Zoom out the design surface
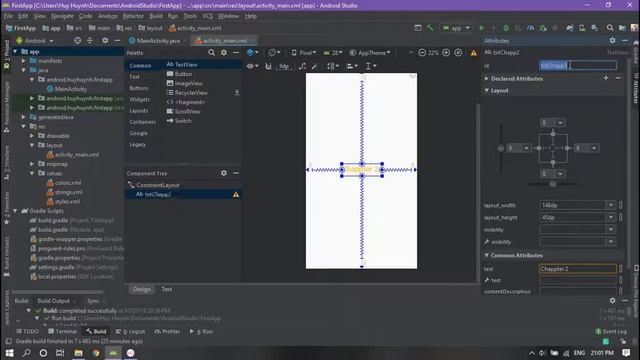The image size is (640, 360). tap(422, 53)
